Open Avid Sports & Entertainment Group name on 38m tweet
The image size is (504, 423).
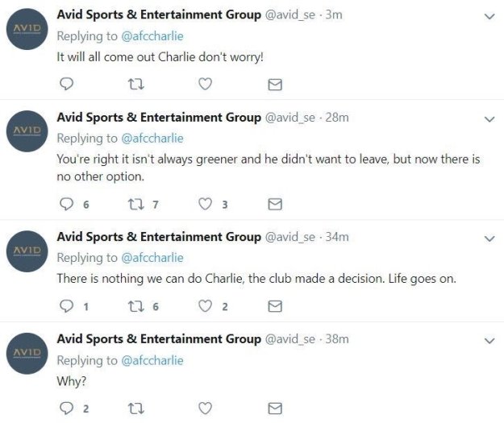pos(159,339)
